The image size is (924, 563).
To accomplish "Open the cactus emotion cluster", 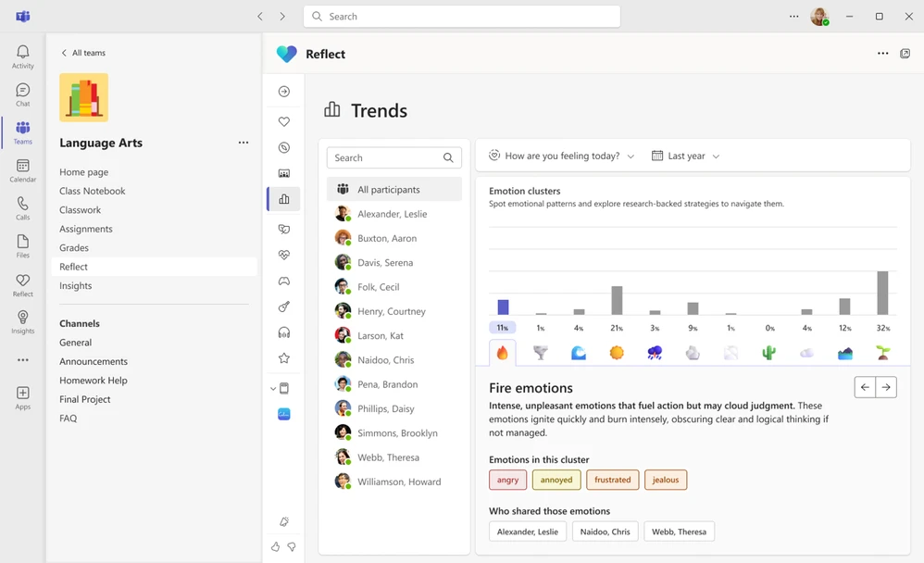I will tap(768, 352).
